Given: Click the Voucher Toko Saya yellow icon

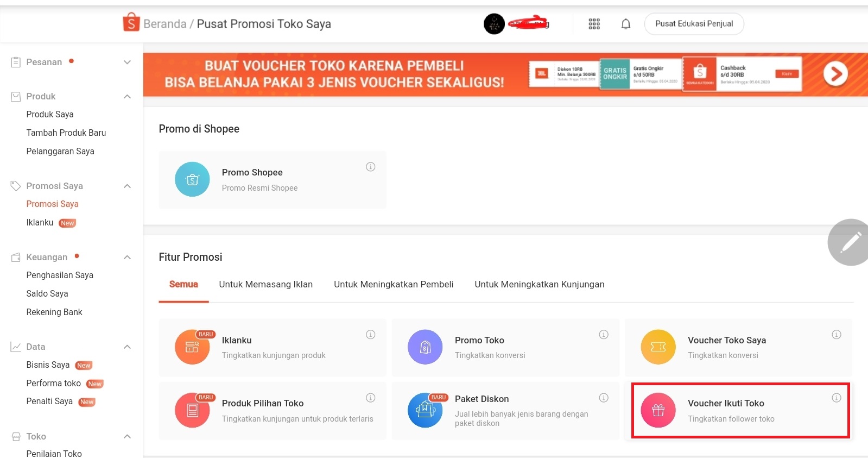Looking at the screenshot, I should [658, 347].
